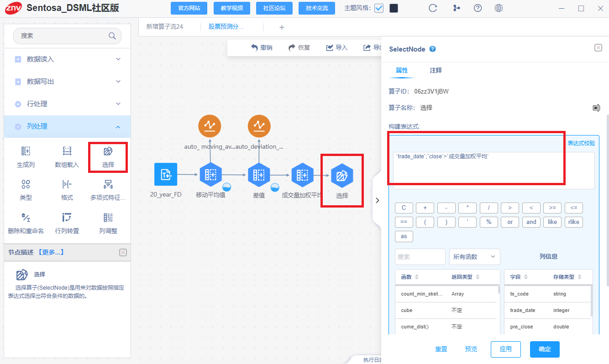The width and height of the screenshot is (609, 364).
Task: Click the auto_deviation chart node
Action: (x=259, y=126)
